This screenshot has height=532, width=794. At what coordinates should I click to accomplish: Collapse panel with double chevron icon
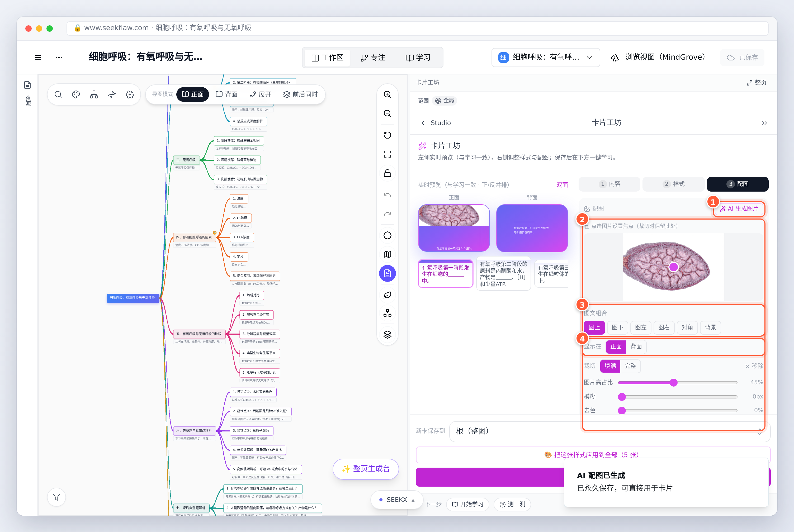[764, 123]
